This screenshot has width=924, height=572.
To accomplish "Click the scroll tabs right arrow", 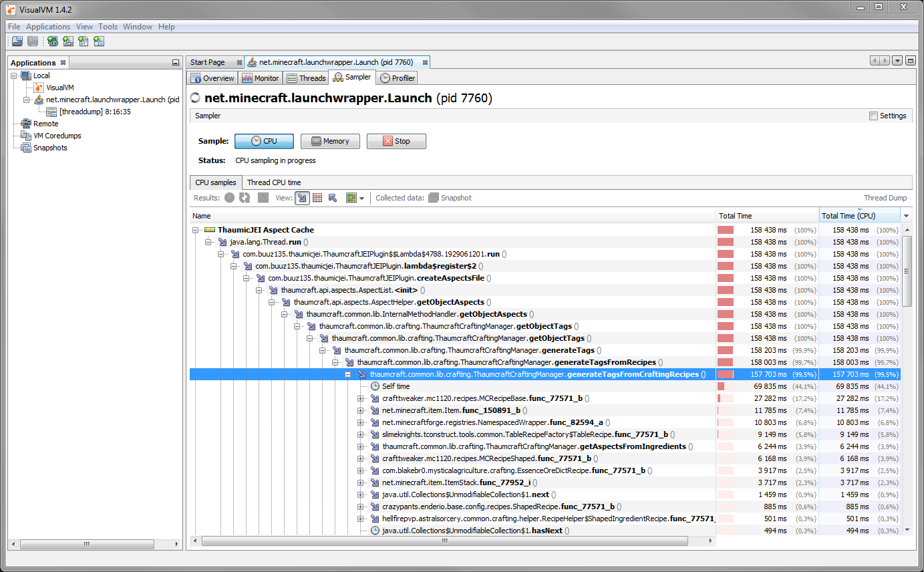I will click(885, 61).
